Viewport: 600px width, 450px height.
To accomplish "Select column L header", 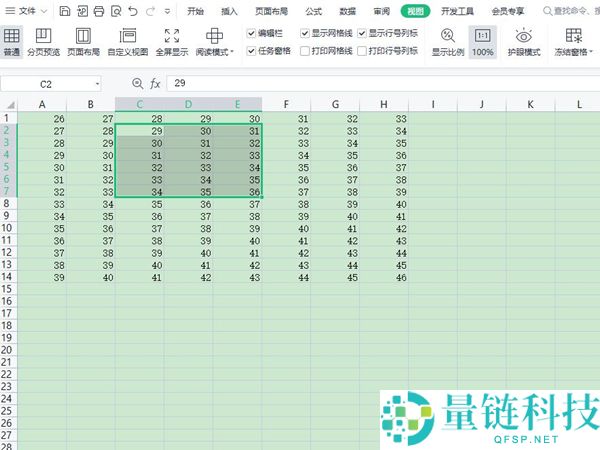I will click(578, 104).
